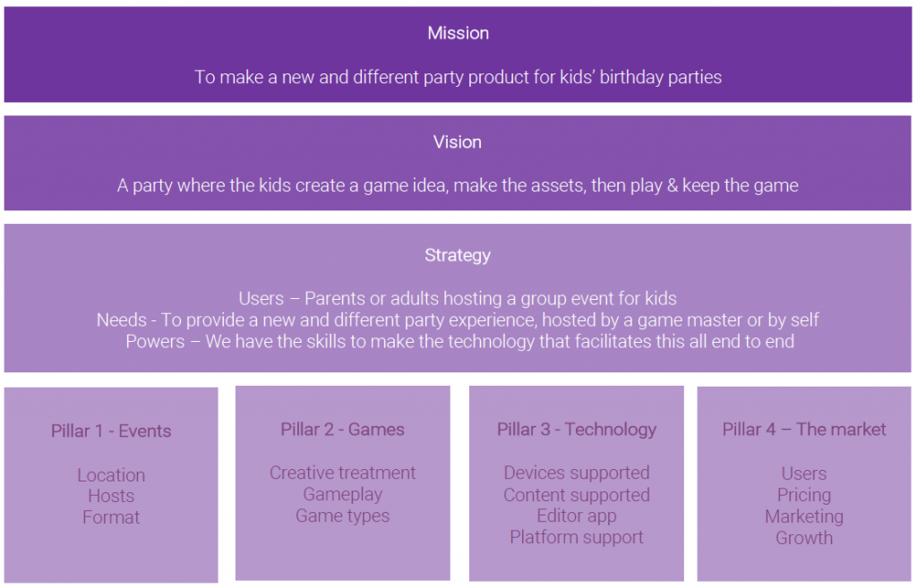Screen dimensions: 917x588
Task: Select the Needs line in Strategy
Action: click(458, 320)
